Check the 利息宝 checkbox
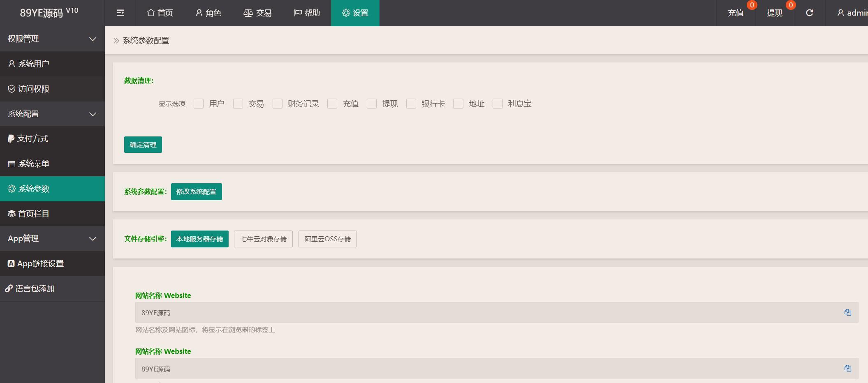 [498, 104]
